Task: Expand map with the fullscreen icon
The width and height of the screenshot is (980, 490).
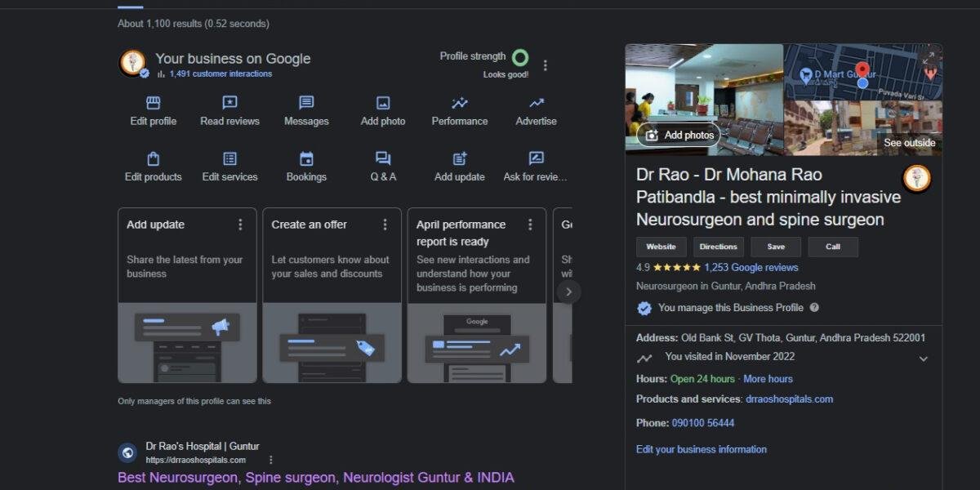Action: pos(928,59)
